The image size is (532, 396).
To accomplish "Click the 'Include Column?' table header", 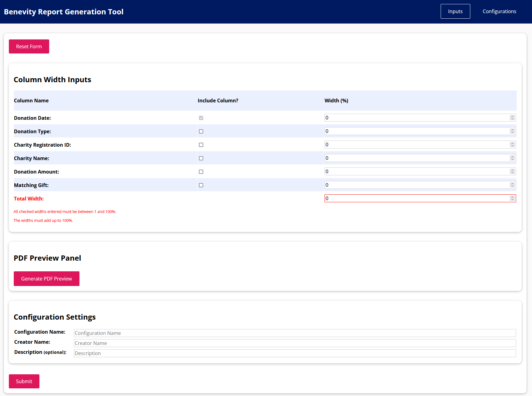I will pyautogui.click(x=218, y=101).
